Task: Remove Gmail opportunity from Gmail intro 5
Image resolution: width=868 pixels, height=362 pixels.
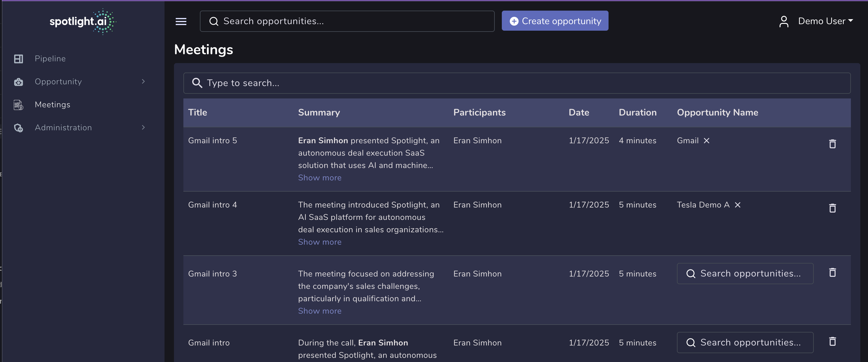Action: [x=707, y=141]
